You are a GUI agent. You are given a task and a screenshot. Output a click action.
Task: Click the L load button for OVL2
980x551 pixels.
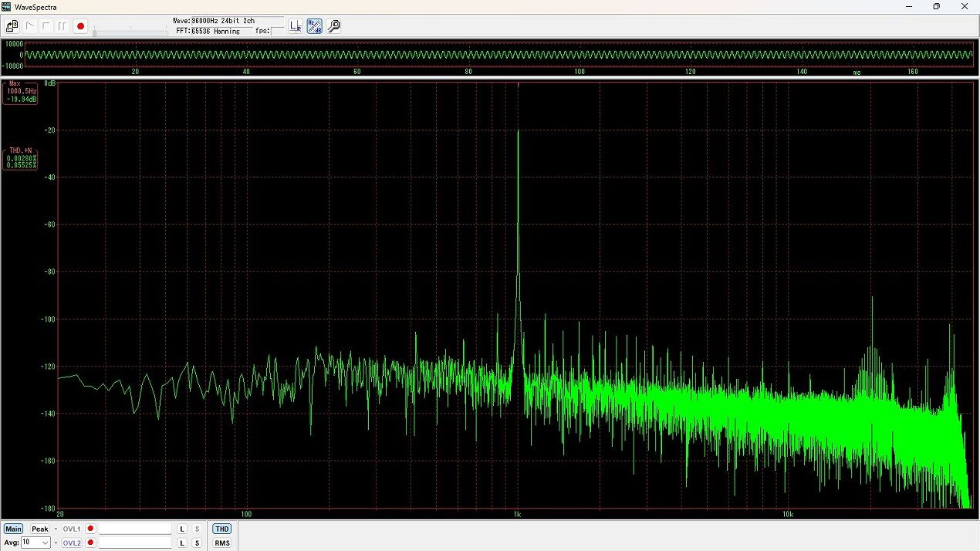(x=182, y=543)
